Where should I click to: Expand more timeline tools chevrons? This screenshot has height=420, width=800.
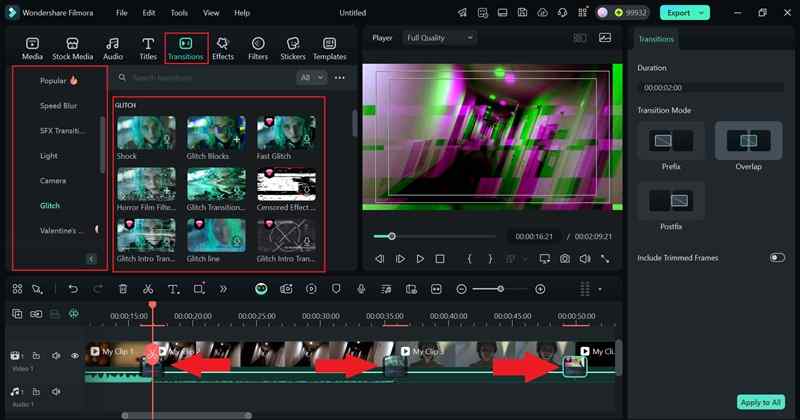pyautogui.click(x=223, y=289)
